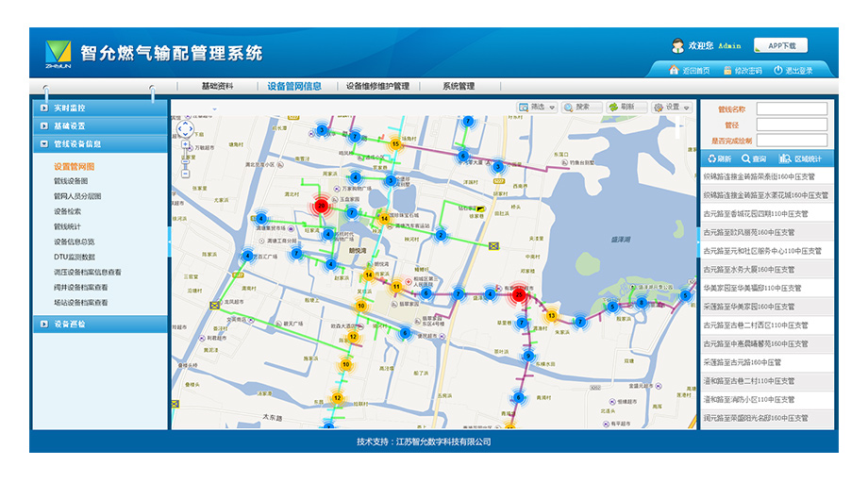Click the 修改密码 lock icon link
This screenshot has height=483, width=868.
tap(742, 71)
